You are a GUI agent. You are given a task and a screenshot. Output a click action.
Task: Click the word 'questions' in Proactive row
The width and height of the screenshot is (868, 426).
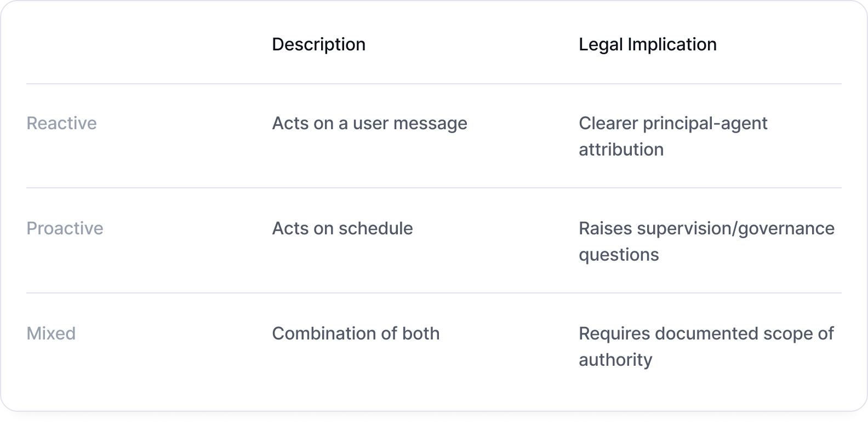[x=619, y=255]
